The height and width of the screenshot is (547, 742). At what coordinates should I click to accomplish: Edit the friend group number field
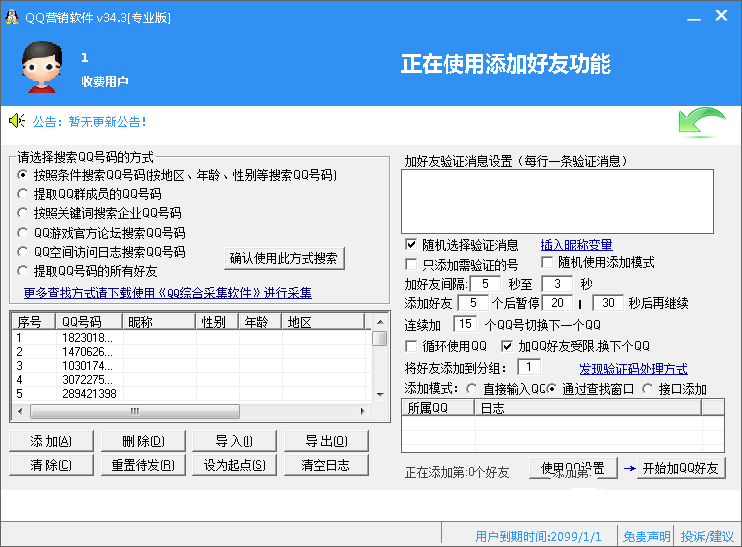coord(529,367)
